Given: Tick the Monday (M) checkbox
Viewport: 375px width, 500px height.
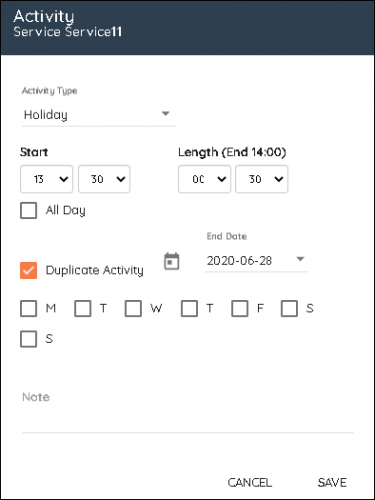Looking at the screenshot, I should 29,308.
